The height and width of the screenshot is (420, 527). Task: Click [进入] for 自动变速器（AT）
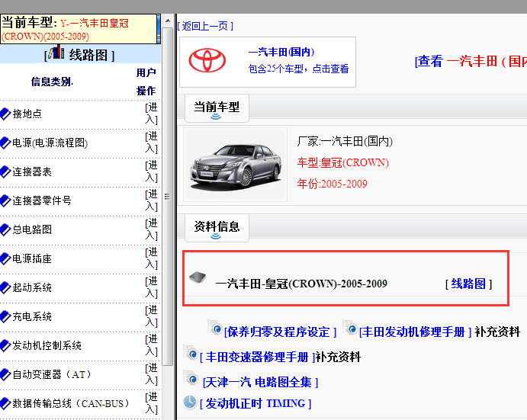[152, 374]
